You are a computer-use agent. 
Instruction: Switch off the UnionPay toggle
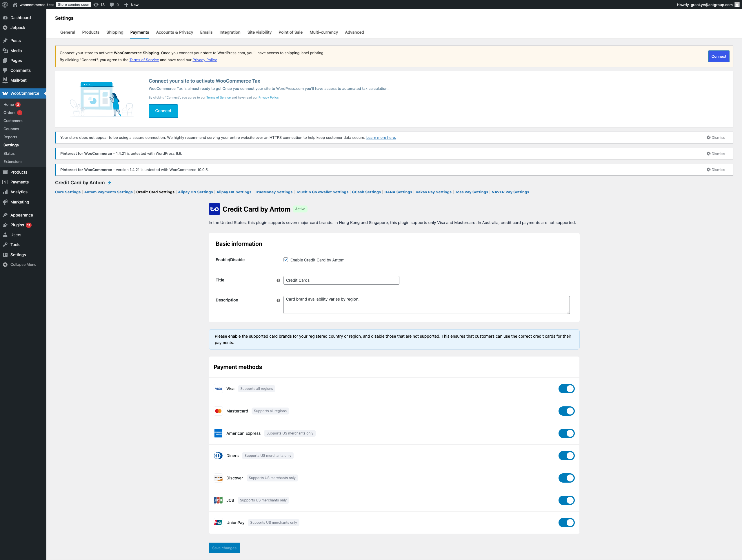pos(566,522)
